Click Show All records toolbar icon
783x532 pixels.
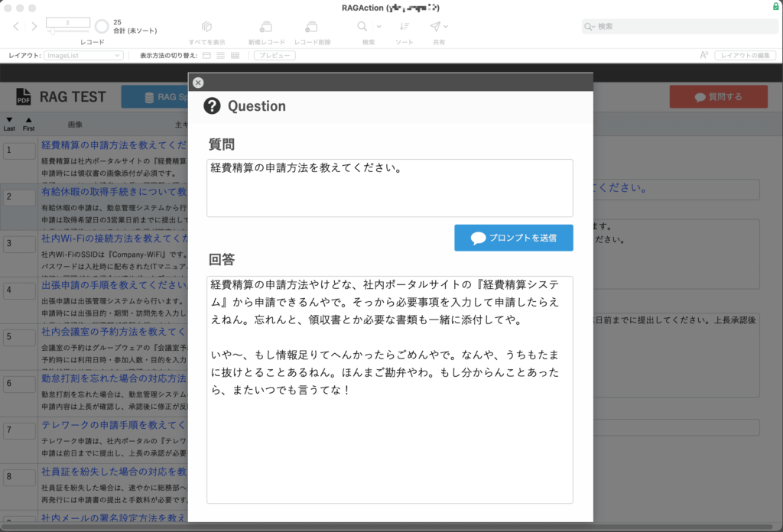(206, 27)
